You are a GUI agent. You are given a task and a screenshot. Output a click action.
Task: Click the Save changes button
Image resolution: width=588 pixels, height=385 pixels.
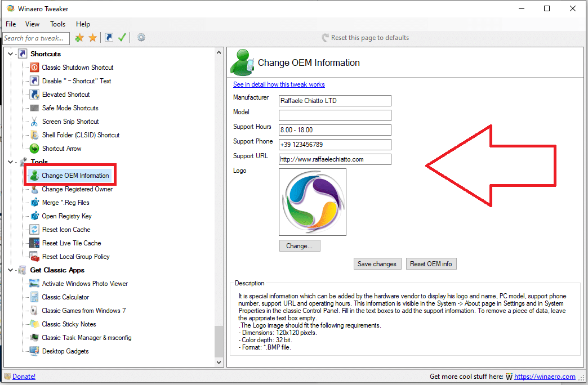[x=377, y=264]
